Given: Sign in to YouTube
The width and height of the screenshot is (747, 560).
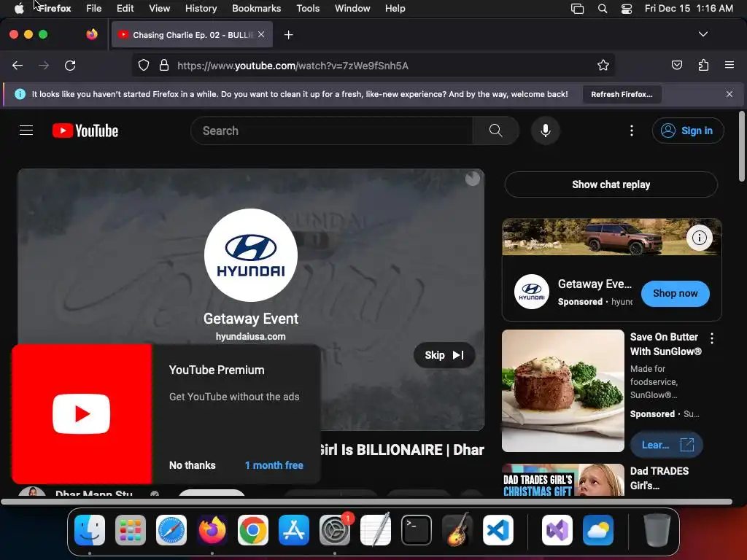Looking at the screenshot, I should (x=688, y=131).
